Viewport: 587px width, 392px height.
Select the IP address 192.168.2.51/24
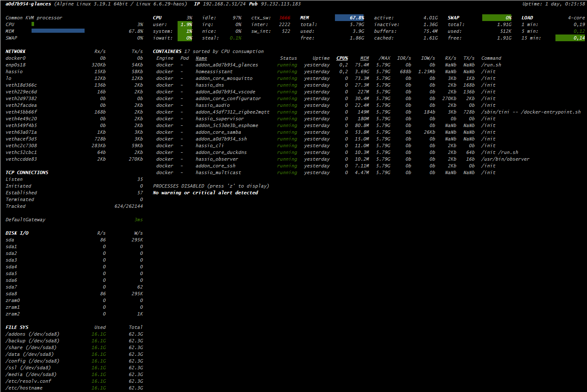click(x=224, y=4)
